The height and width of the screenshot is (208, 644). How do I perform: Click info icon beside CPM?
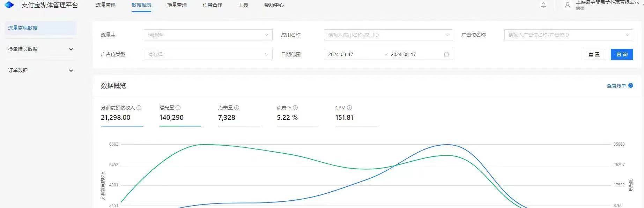click(x=349, y=108)
